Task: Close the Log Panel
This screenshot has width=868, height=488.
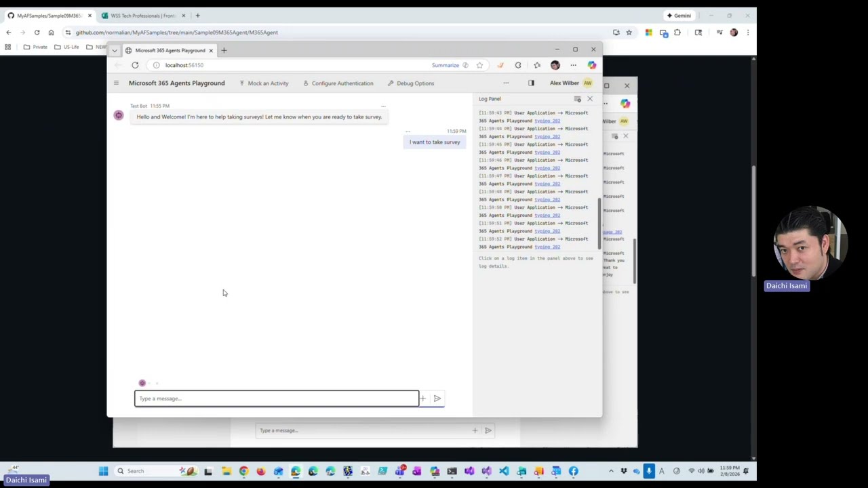Action: [x=590, y=99]
